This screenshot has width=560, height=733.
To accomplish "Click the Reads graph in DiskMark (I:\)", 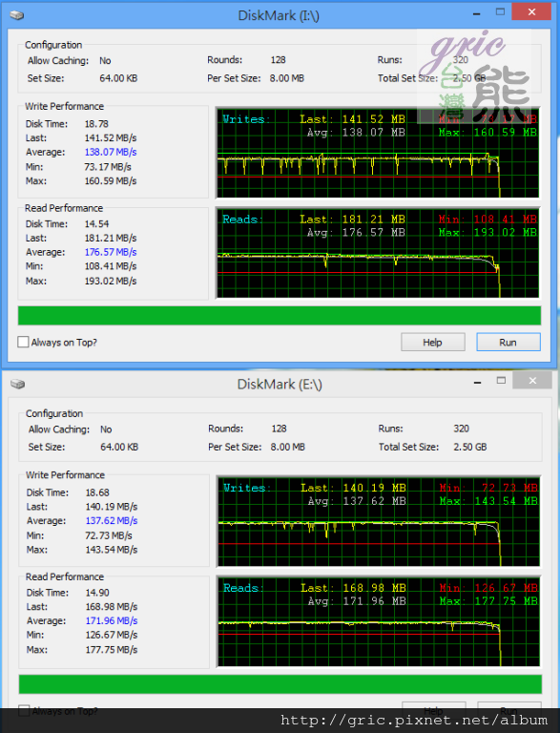I will [378, 253].
